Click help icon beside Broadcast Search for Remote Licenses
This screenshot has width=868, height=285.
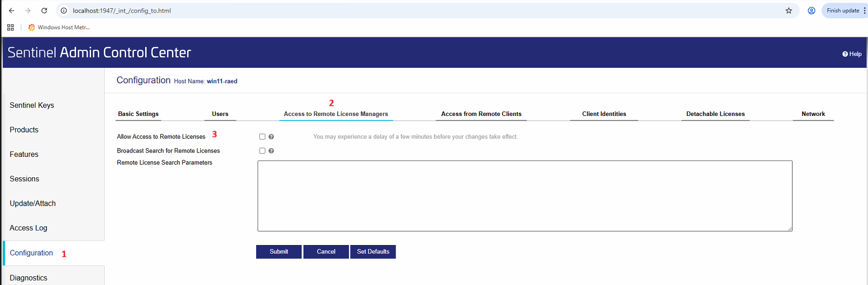pyautogui.click(x=271, y=151)
